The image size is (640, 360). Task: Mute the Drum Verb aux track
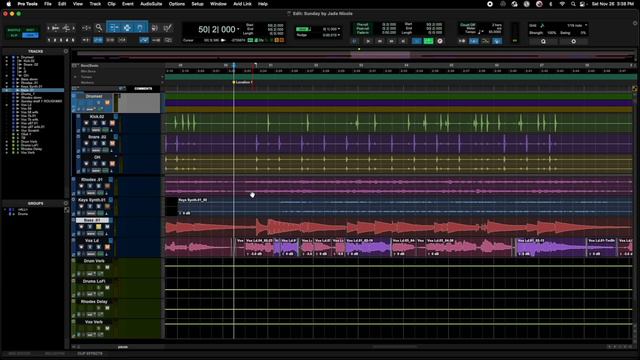[x=107, y=267]
